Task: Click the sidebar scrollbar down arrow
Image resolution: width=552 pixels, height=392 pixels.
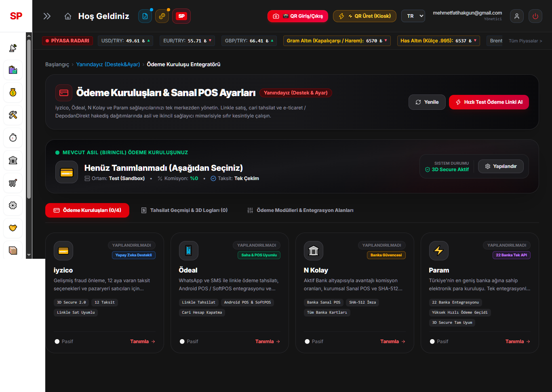Action: coord(29,255)
